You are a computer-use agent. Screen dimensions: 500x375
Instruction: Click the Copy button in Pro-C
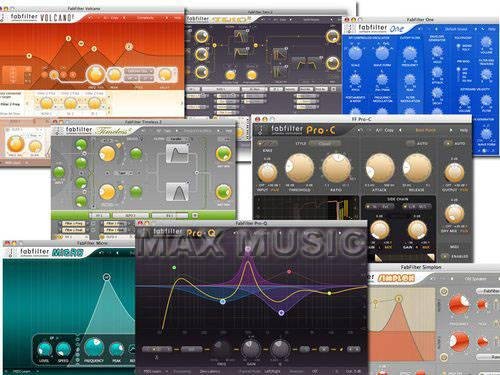tap(389, 130)
